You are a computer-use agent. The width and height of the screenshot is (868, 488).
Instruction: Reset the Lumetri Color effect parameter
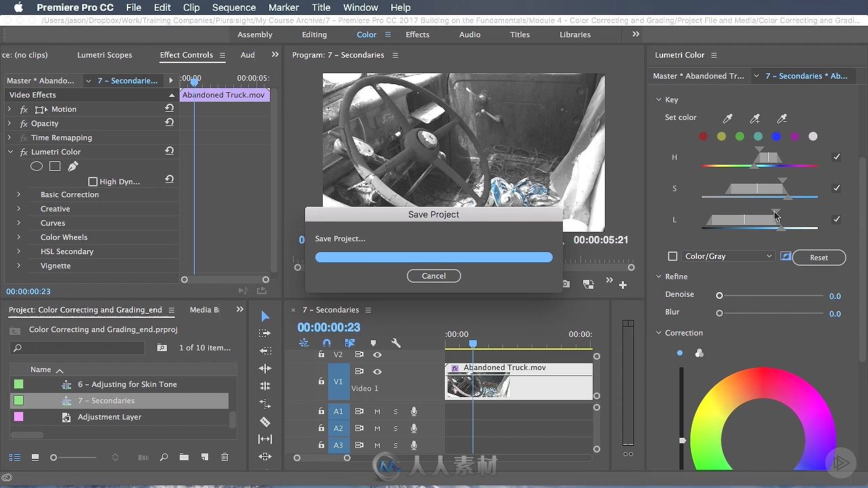(170, 151)
